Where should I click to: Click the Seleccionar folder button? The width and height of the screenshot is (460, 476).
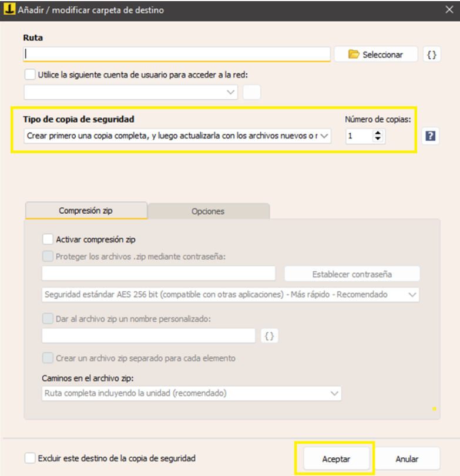[376, 55]
